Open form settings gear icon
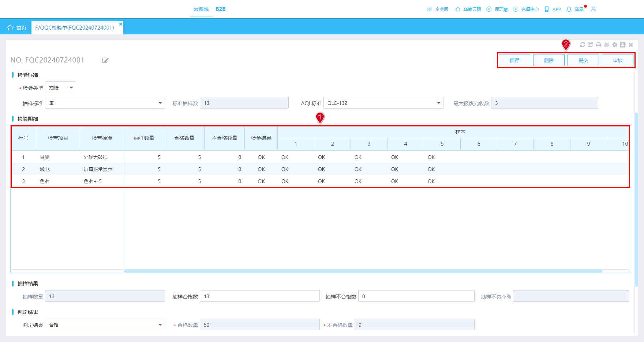 tap(615, 45)
